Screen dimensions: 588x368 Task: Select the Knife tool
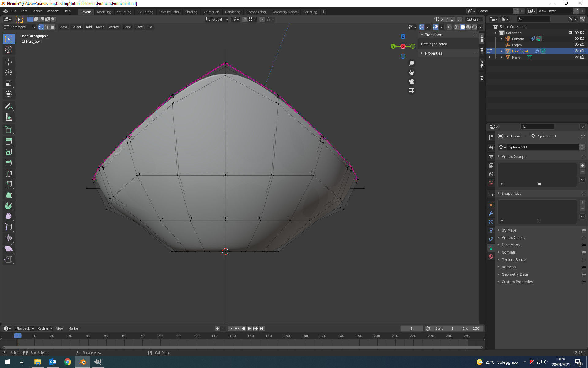[9, 184]
